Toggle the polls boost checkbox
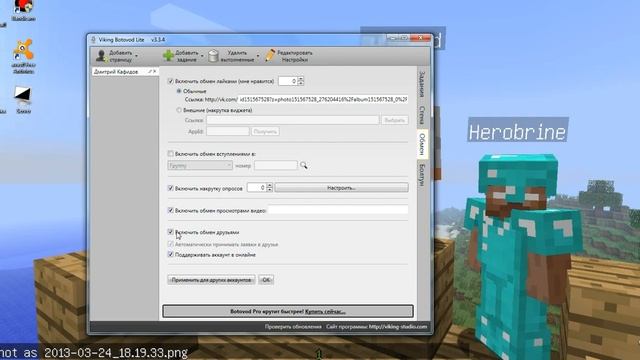Viewport: 640px width, 360px height. 171,188
